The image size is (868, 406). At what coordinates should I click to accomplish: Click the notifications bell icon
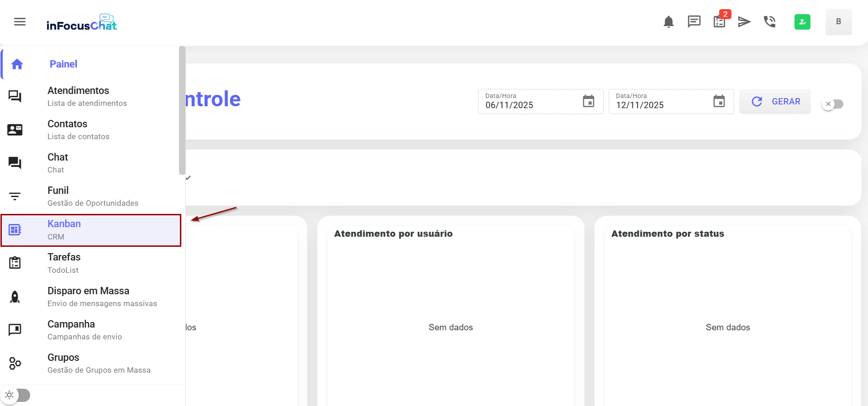pyautogui.click(x=668, y=21)
